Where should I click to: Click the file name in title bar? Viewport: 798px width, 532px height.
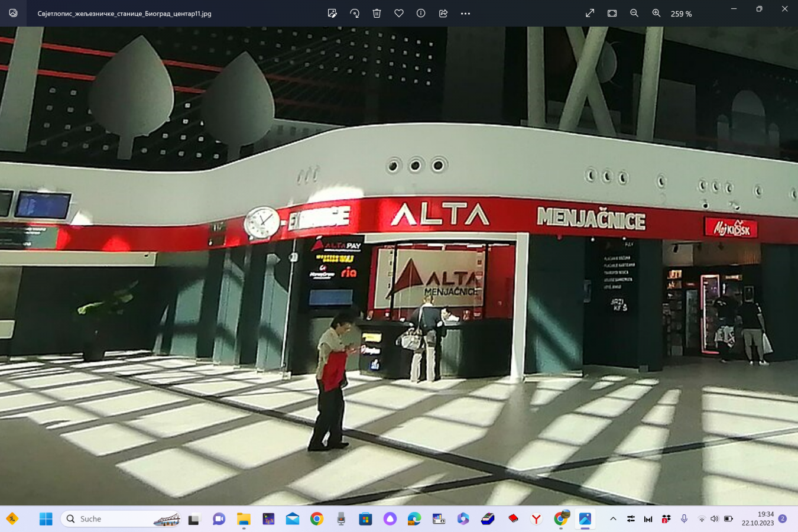pyautogui.click(x=124, y=14)
